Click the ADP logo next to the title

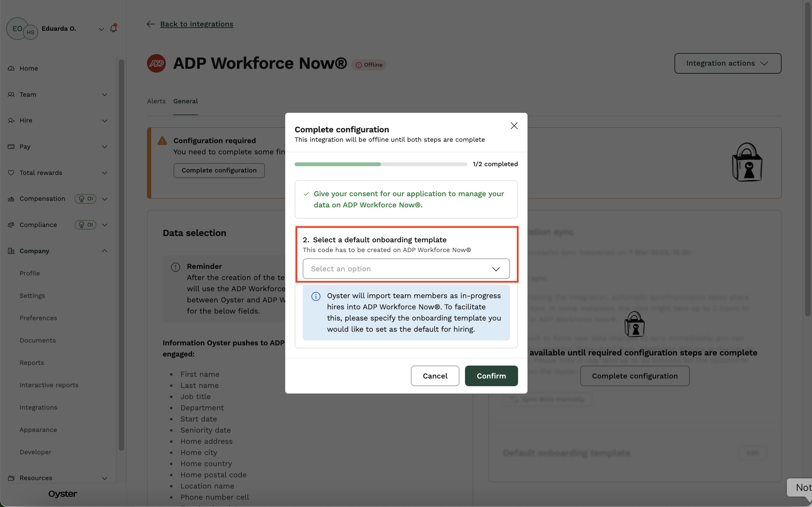pos(156,63)
